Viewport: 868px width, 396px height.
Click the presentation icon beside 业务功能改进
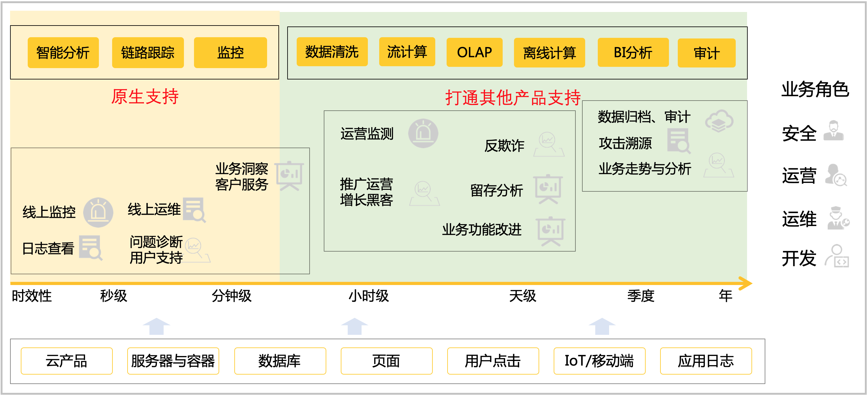551,231
